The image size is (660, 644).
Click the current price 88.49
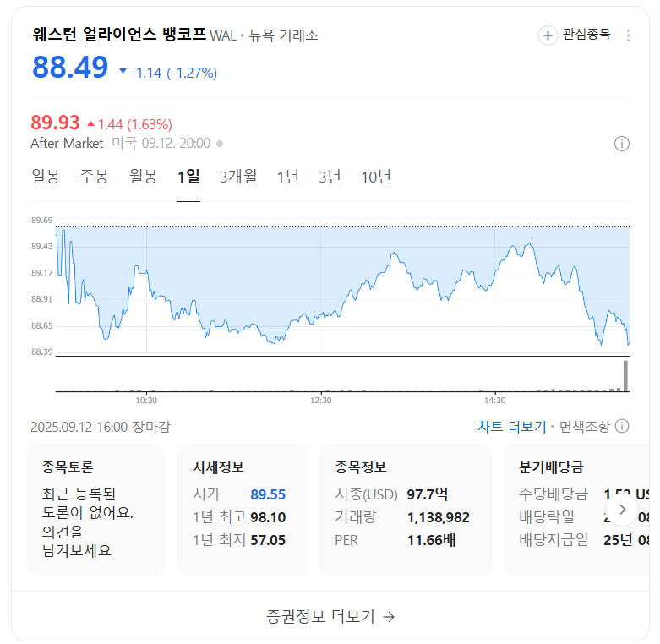[x=70, y=68]
